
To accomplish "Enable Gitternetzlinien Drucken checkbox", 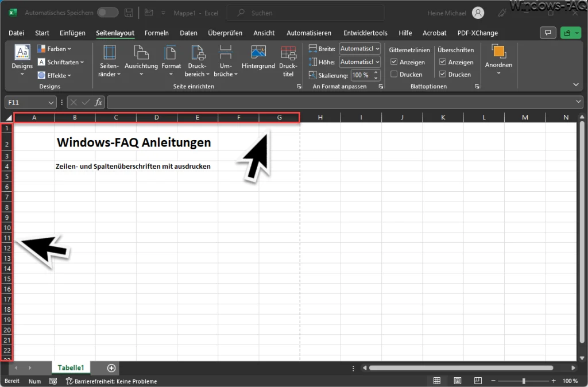I will pos(394,74).
